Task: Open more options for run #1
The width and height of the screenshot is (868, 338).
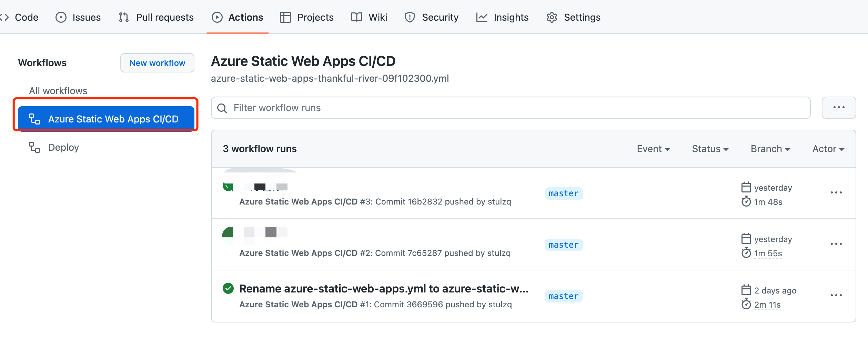Action: coord(836,296)
